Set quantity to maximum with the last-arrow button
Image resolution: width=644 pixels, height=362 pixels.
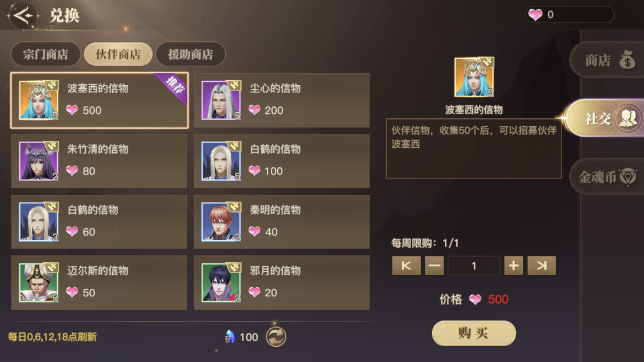tap(541, 265)
